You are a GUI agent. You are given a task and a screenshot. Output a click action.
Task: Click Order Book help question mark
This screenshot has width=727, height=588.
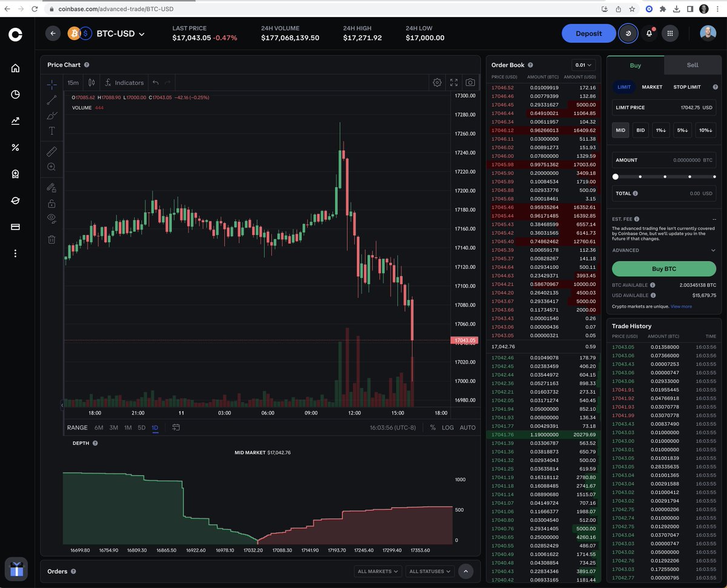click(x=531, y=65)
